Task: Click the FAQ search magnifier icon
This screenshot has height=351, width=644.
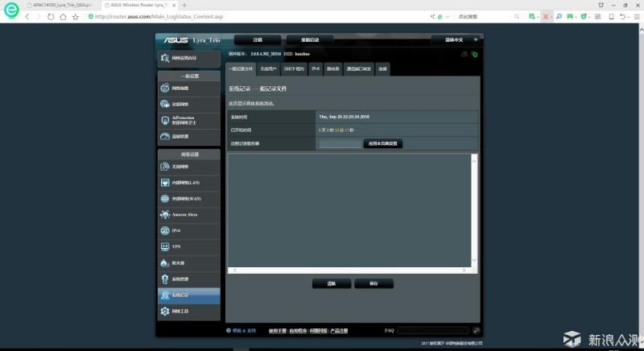Action: click(x=476, y=331)
